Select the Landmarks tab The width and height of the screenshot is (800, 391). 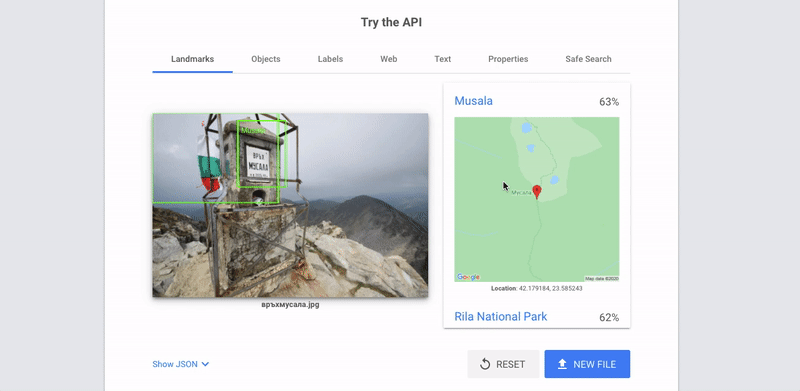coord(192,59)
